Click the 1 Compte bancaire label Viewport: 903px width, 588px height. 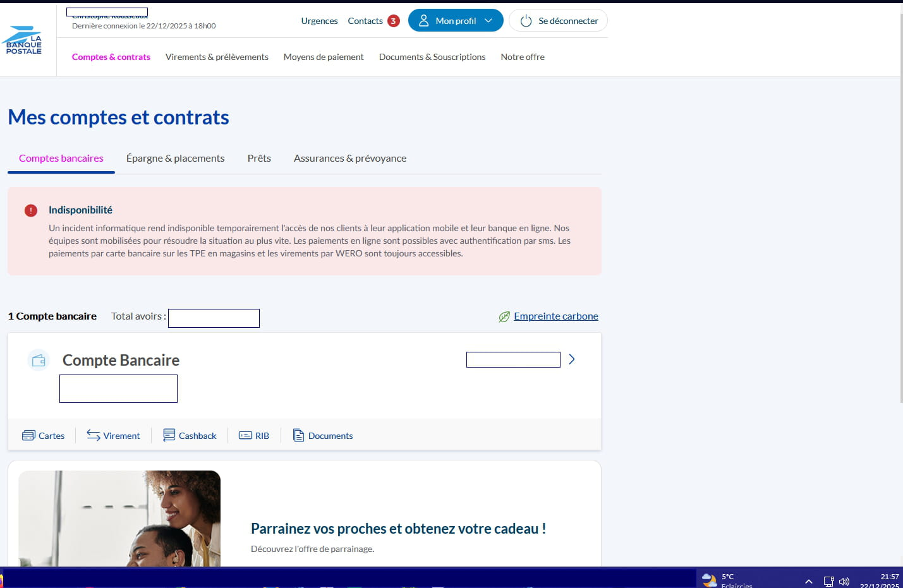52,316
